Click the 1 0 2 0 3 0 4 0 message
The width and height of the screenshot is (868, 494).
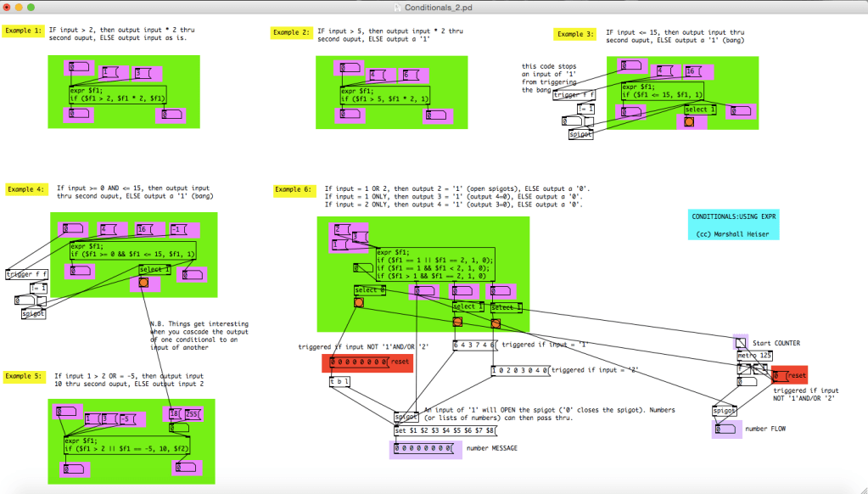(520, 371)
